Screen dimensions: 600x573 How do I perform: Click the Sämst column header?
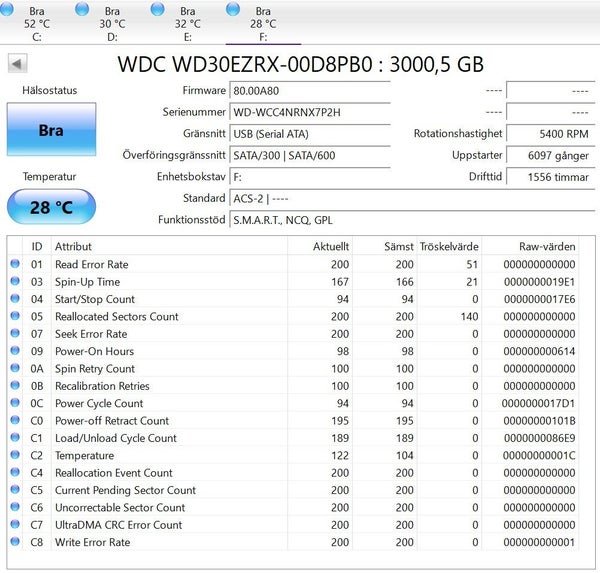(x=385, y=246)
